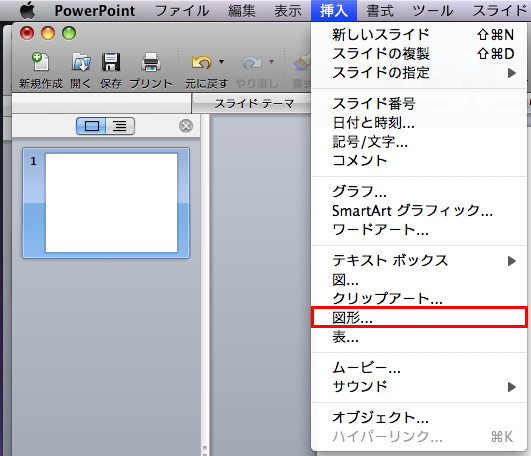Click the format paintbrush icon

[x=301, y=63]
